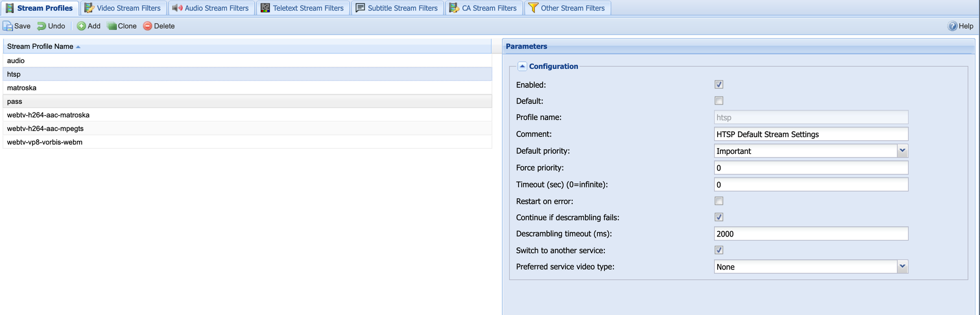Viewport: 980px width, 315px height.
Task: Collapse the Configuration section
Action: click(522, 66)
